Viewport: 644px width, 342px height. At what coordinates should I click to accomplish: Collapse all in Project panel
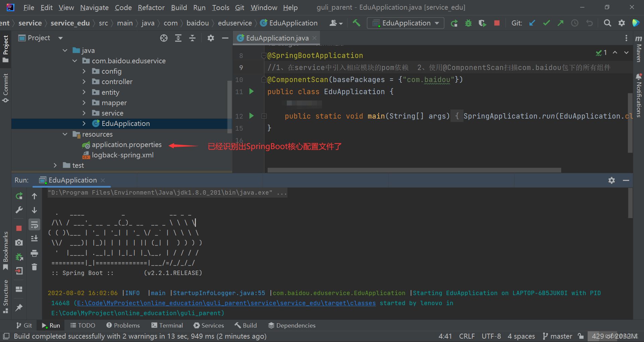[x=192, y=38]
